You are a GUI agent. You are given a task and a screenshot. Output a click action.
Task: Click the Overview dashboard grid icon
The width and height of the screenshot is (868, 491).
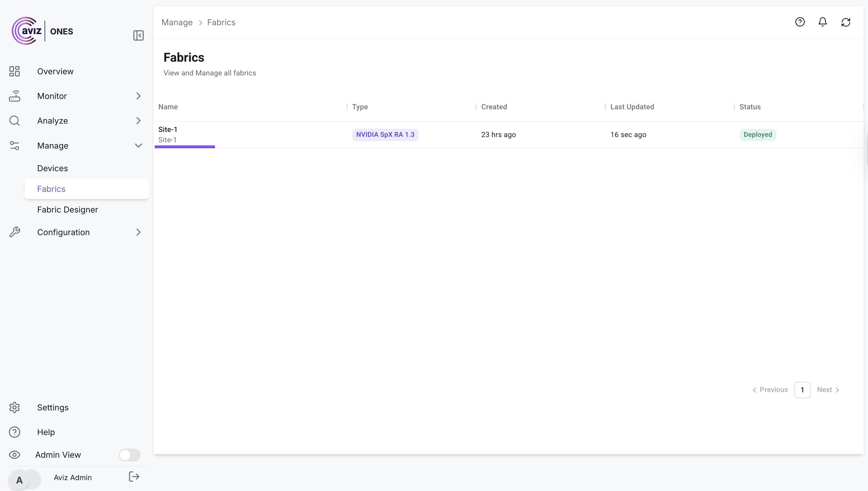[x=15, y=71]
